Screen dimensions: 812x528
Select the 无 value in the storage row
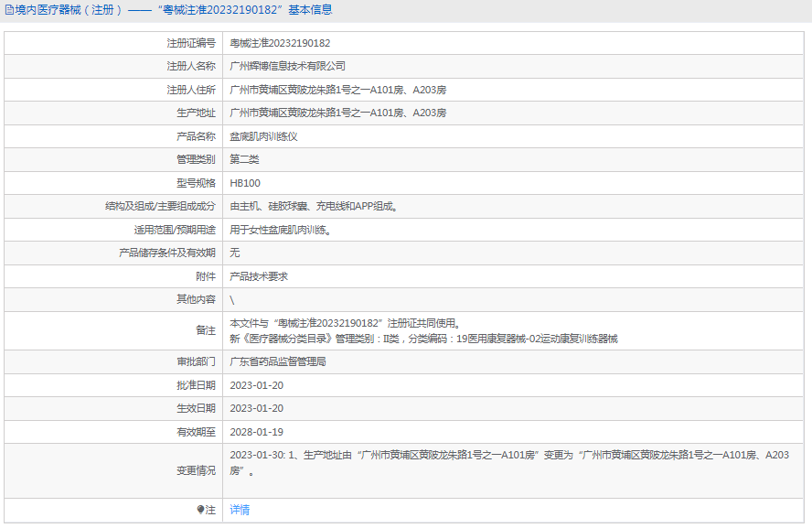(235, 253)
